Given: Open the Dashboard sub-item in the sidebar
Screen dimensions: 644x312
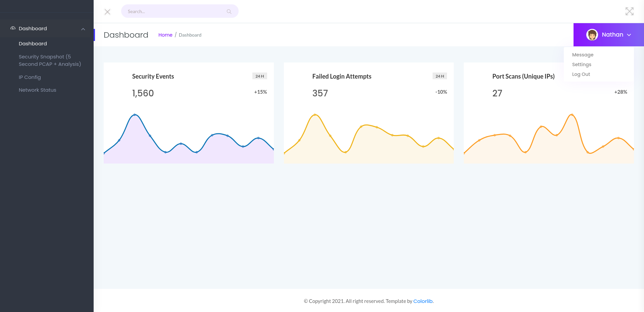Looking at the screenshot, I should pos(33,44).
